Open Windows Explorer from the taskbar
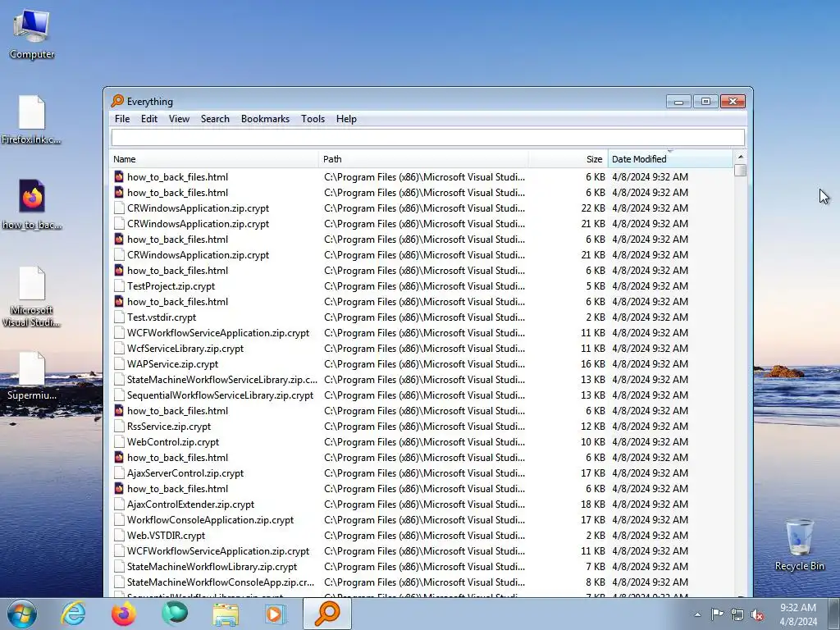The width and height of the screenshot is (840, 630). point(226,614)
